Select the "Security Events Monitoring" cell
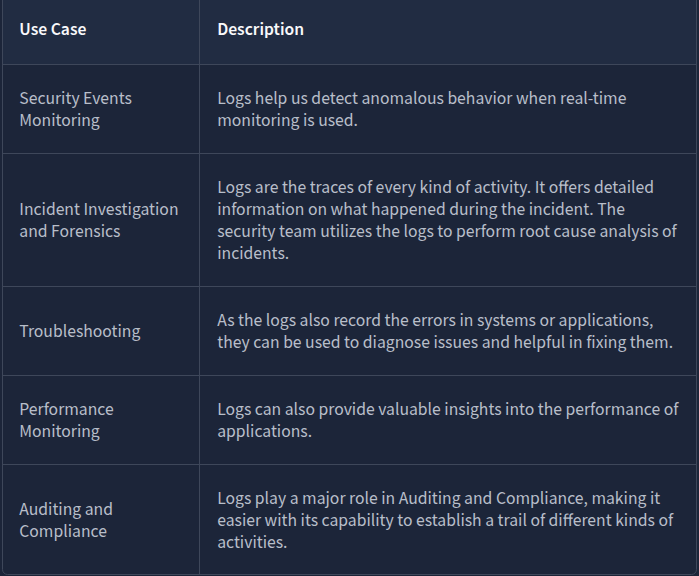The width and height of the screenshot is (699, 576). pyautogui.click(x=76, y=109)
